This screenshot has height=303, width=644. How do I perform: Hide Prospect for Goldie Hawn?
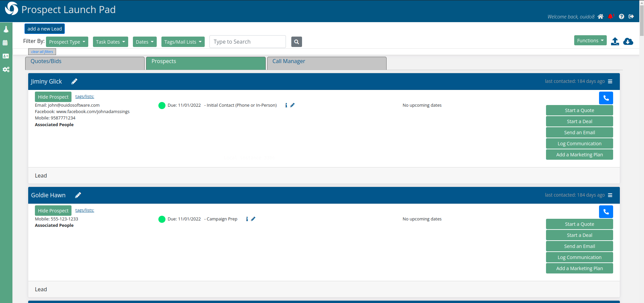click(x=53, y=211)
